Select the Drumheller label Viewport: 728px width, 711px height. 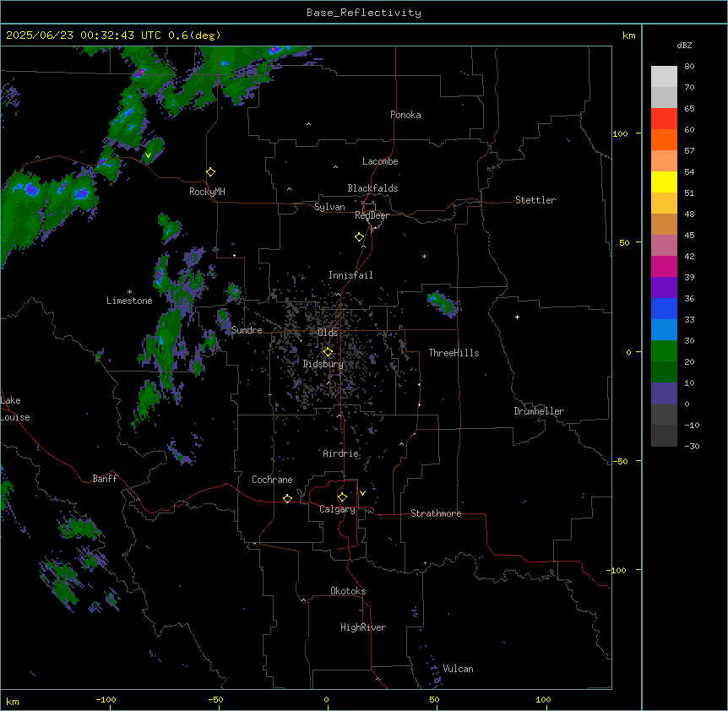pos(539,411)
